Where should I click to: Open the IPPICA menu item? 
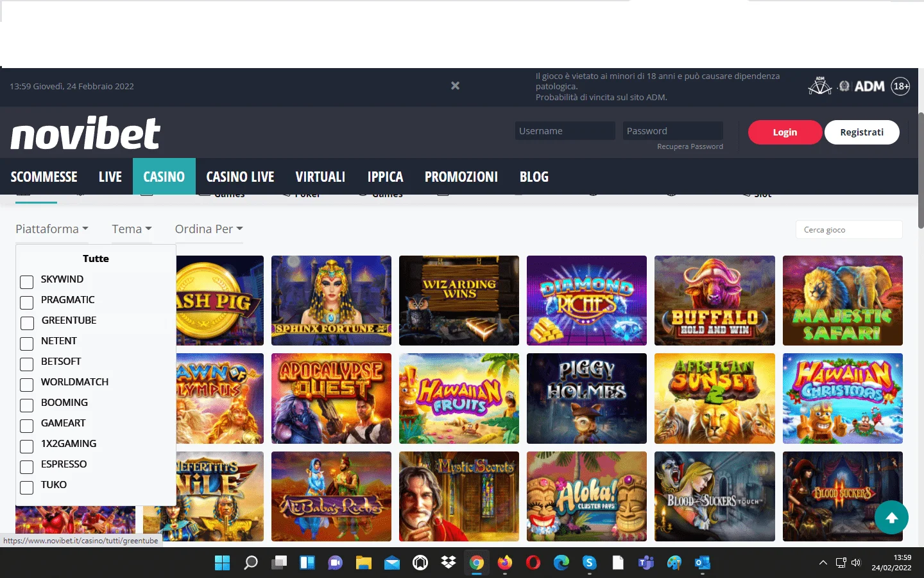pyautogui.click(x=385, y=177)
